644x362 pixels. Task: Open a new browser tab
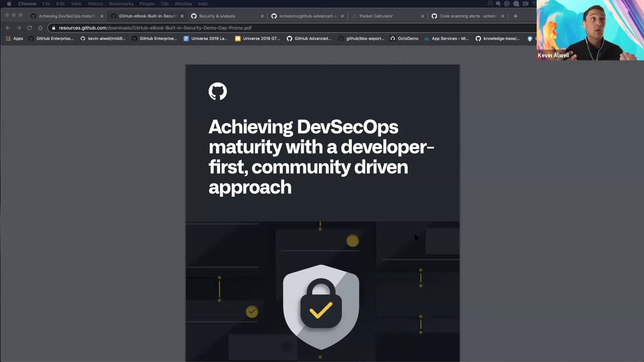pyautogui.click(x=515, y=16)
